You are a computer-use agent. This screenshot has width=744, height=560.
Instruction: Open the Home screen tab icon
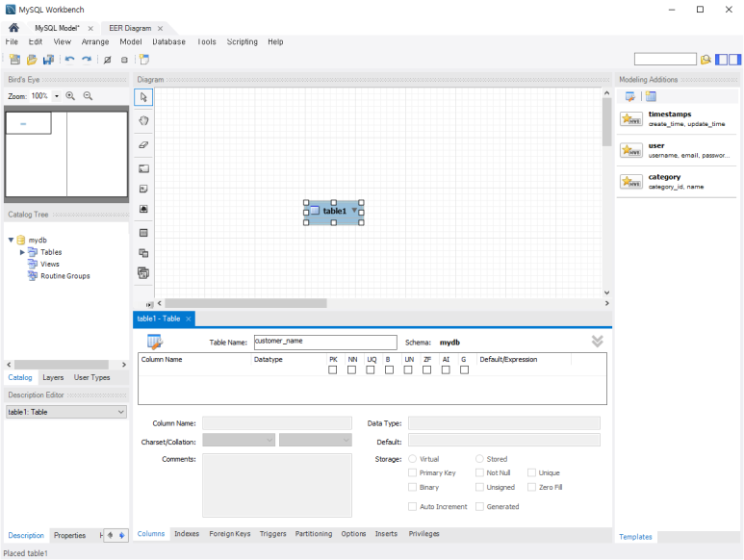(x=13, y=28)
